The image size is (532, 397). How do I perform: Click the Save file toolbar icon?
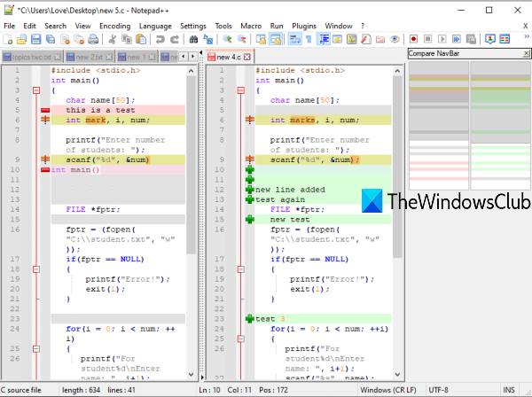click(37, 40)
